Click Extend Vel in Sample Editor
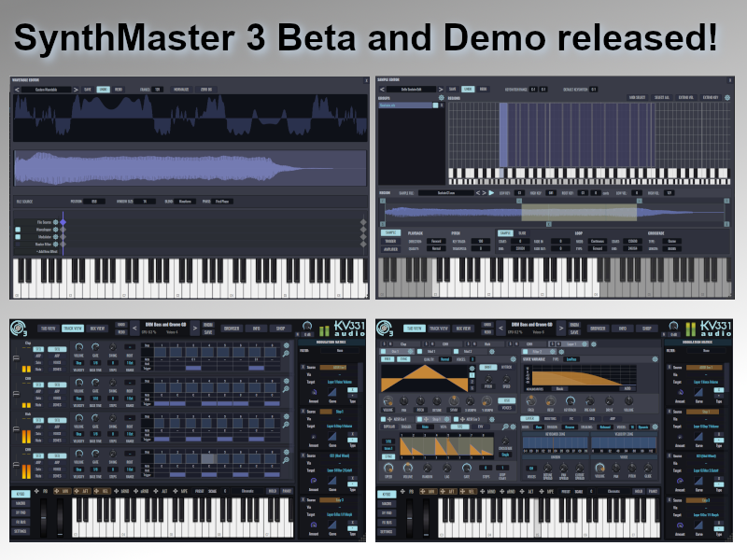Viewport: 747px width, 560px height. click(x=686, y=98)
